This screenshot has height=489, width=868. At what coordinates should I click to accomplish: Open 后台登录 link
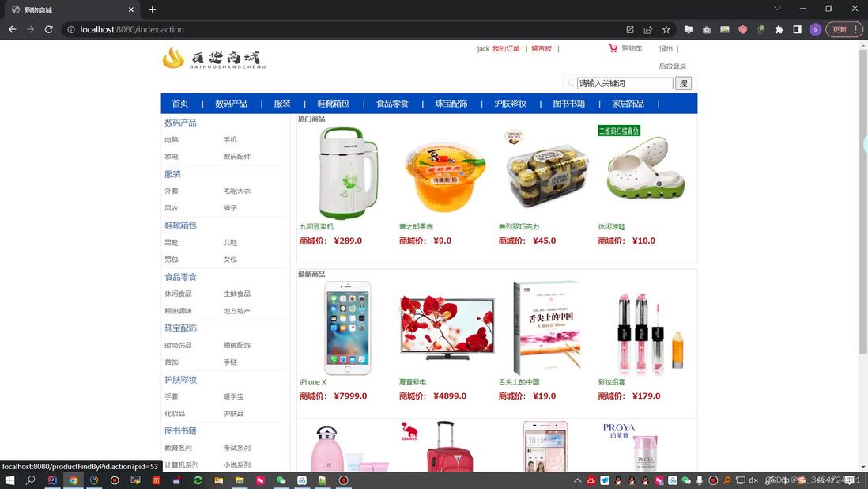(x=673, y=66)
